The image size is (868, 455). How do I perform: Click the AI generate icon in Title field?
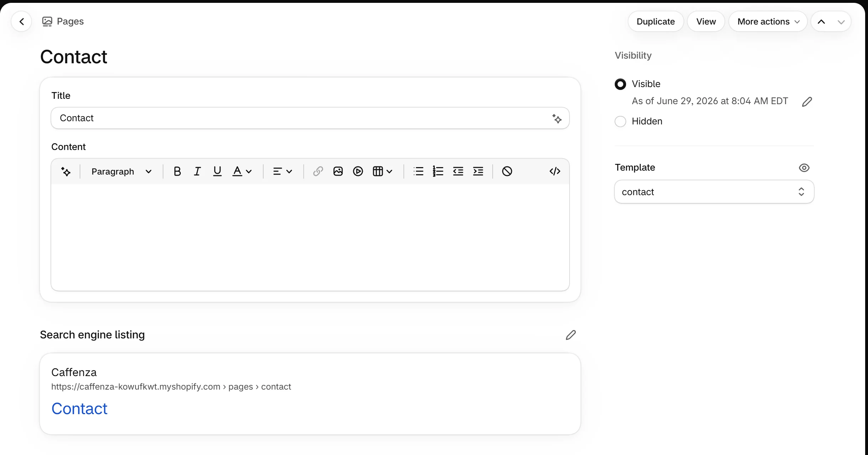557,118
